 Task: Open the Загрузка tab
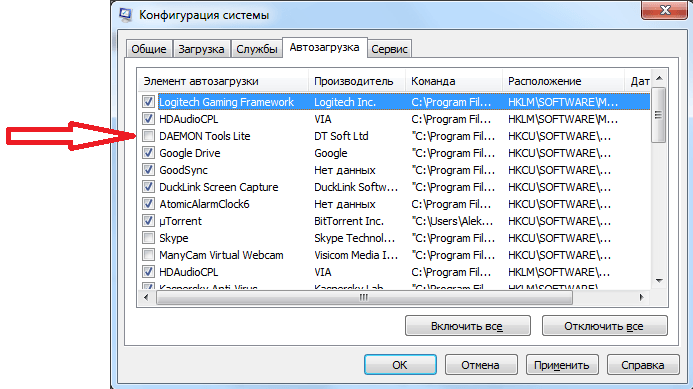tap(201, 49)
